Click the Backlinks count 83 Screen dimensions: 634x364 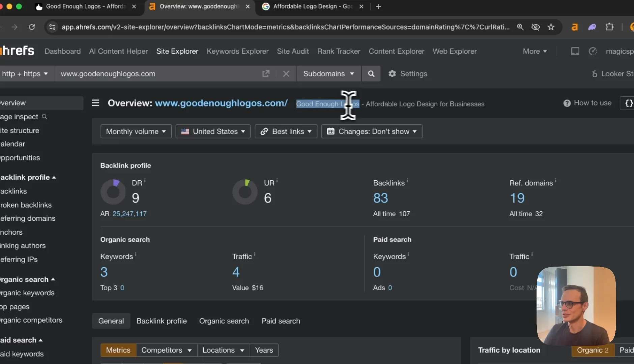tap(381, 198)
